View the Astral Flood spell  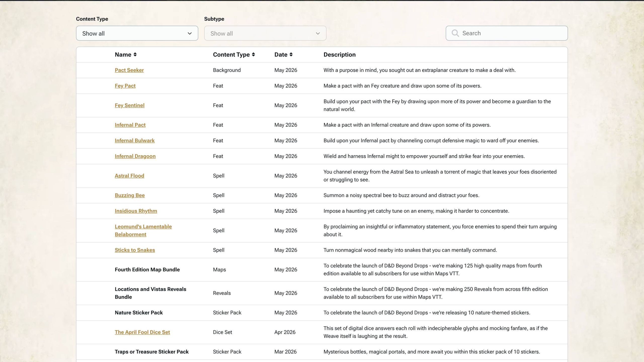click(129, 176)
